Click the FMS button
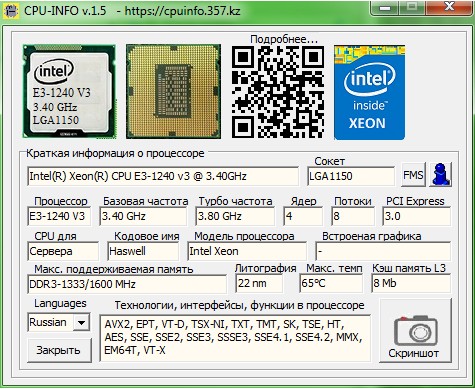Image resolution: width=475 pixels, height=389 pixels. point(413,174)
